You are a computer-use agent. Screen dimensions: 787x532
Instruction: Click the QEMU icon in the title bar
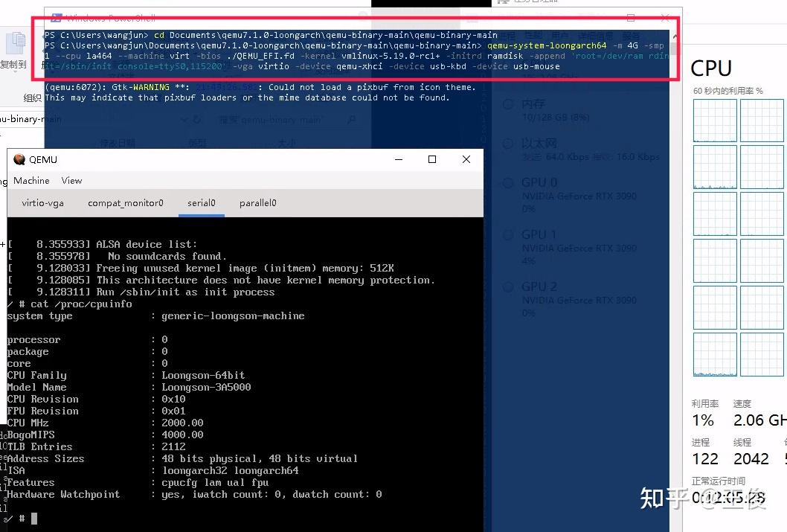[18, 159]
